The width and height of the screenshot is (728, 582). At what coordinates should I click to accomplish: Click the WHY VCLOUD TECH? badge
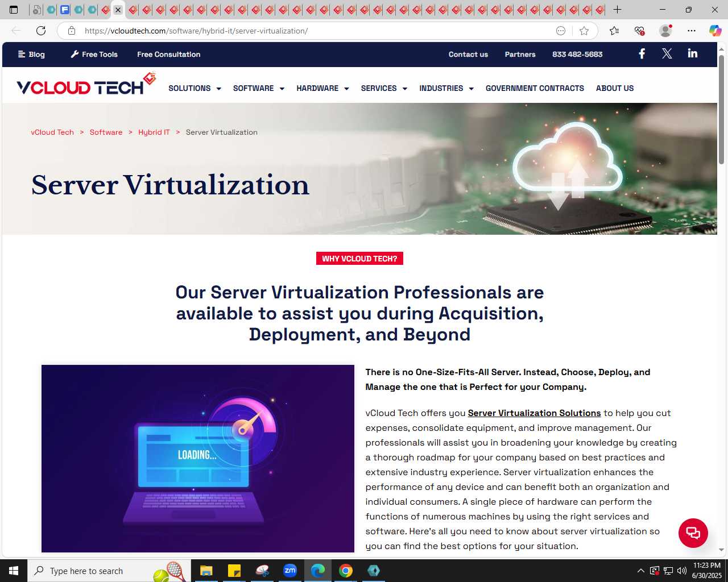[359, 259]
